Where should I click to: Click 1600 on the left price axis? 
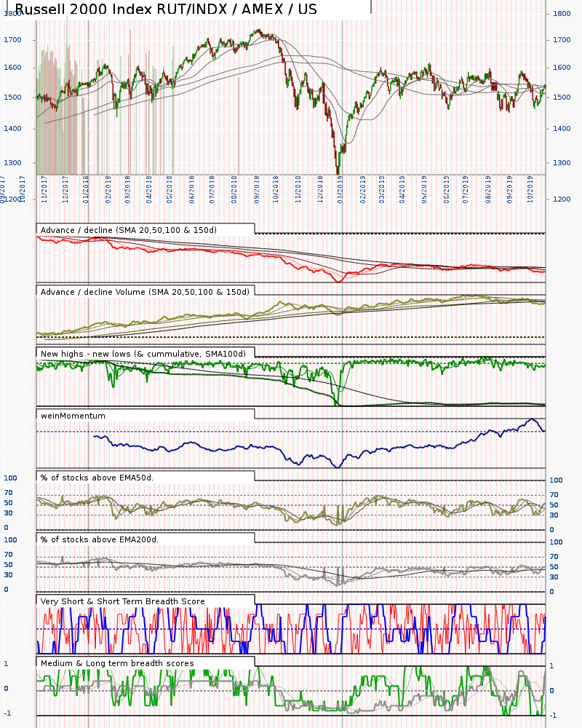12,67
